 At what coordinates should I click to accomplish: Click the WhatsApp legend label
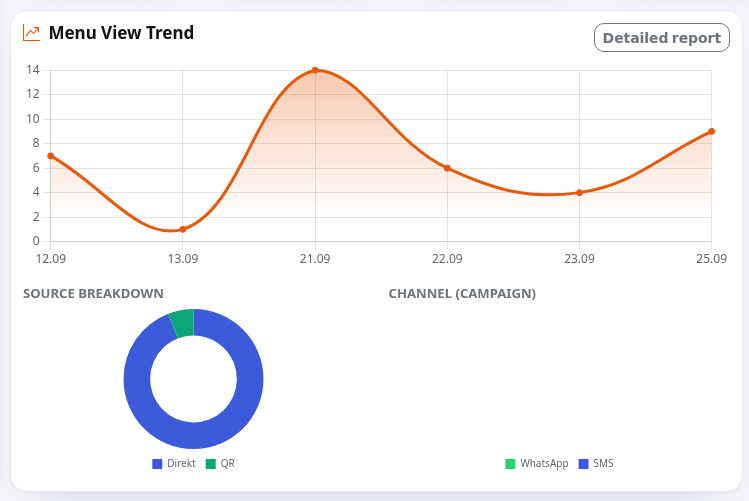click(x=544, y=463)
